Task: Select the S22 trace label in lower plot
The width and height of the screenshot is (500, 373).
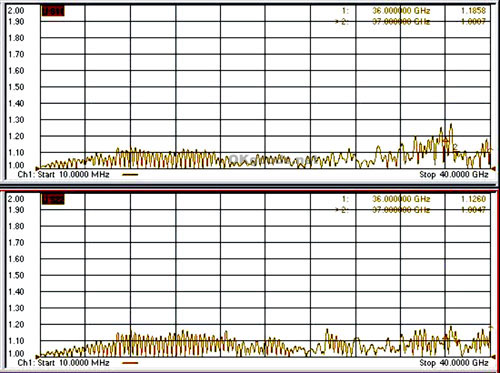Action: [53, 199]
